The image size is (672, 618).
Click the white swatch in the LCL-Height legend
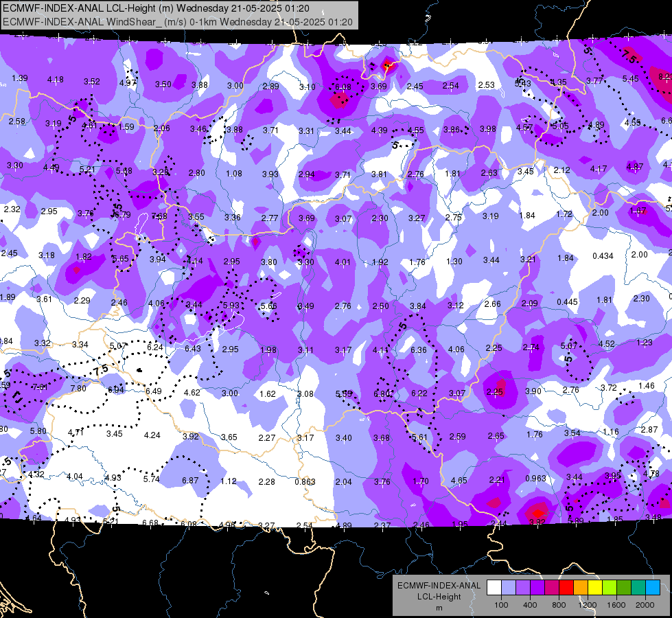[494, 588]
